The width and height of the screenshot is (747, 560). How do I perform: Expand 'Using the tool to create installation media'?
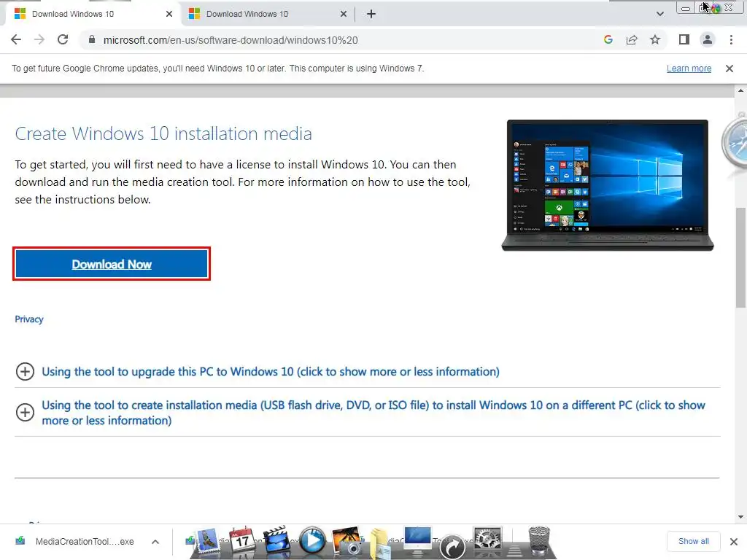(26, 413)
